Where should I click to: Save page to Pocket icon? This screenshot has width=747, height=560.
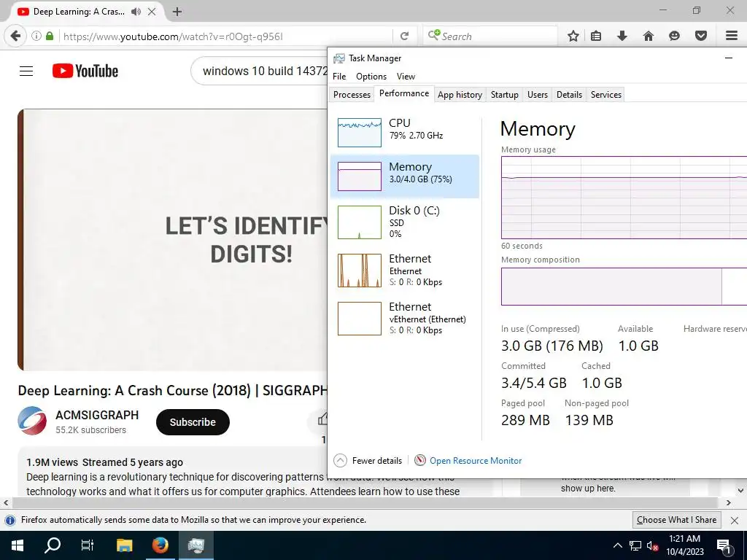tap(700, 36)
